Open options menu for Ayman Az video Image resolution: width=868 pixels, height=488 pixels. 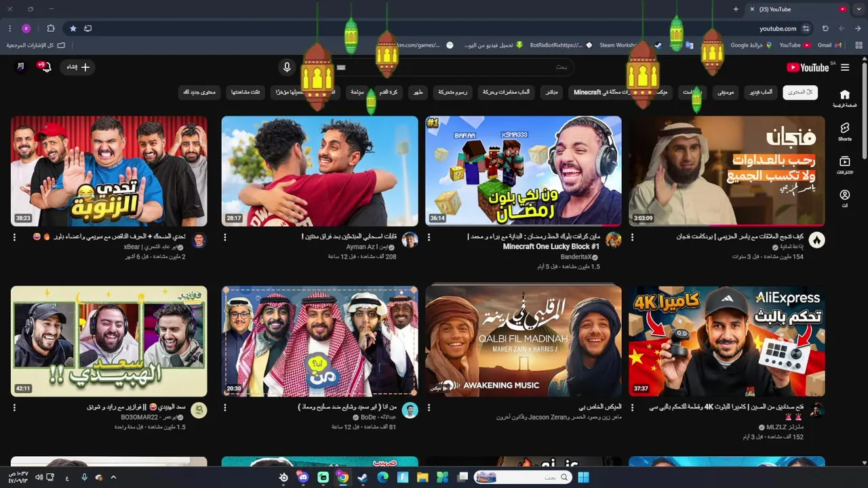(x=225, y=237)
